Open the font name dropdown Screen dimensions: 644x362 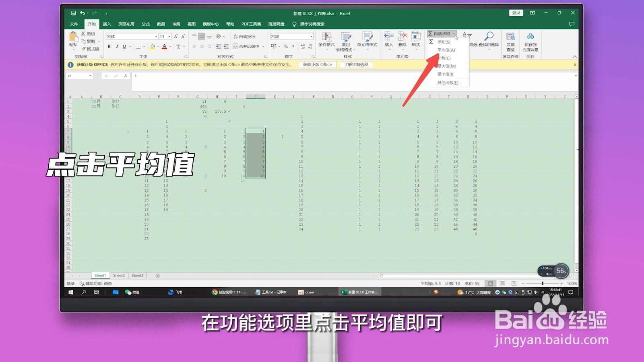[156, 36]
